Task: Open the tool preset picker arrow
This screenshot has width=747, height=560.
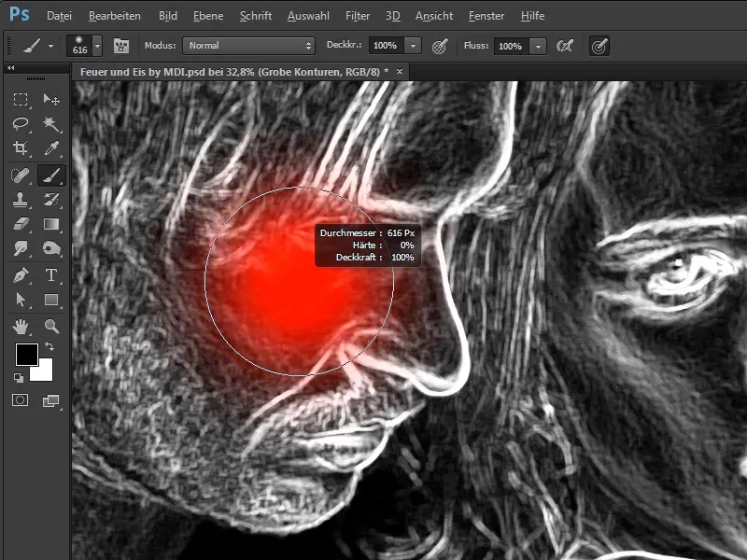Action: pos(50,46)
